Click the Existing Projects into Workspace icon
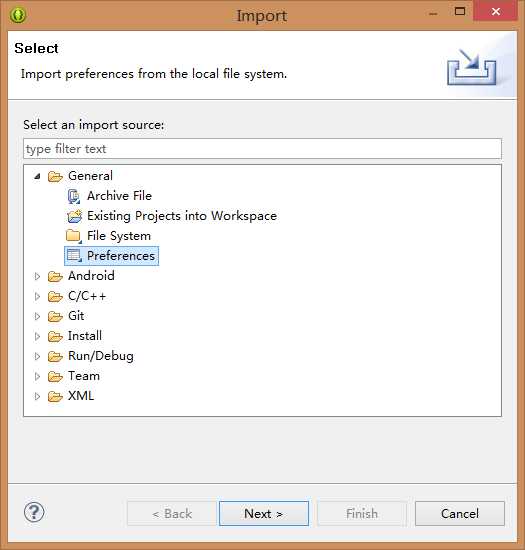 click(74, 216)
